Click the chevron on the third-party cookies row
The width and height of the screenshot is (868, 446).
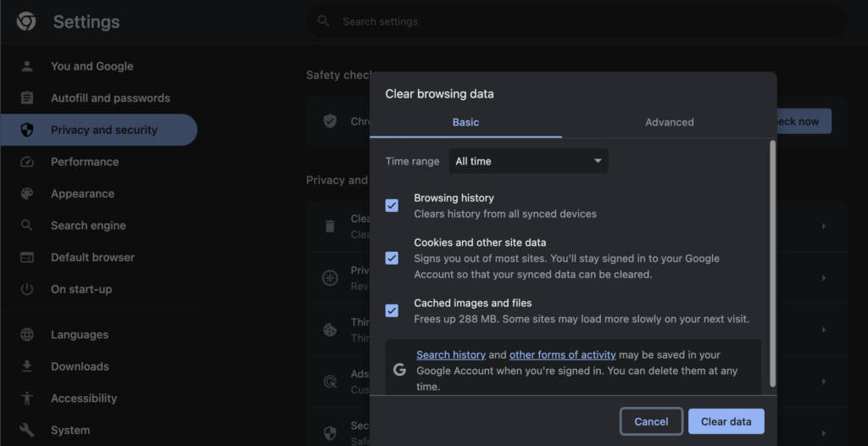pyautogui.click(x=824, y=330)
